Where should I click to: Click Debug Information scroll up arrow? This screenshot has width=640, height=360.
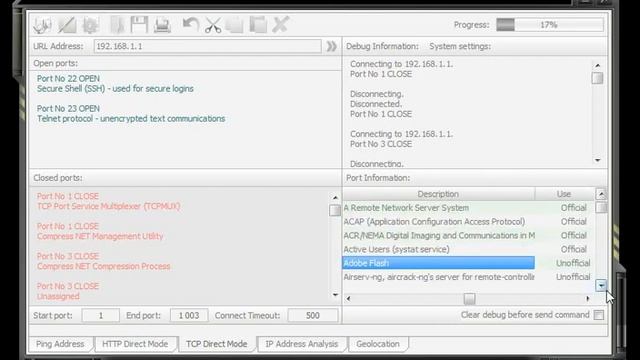(598, 65)
